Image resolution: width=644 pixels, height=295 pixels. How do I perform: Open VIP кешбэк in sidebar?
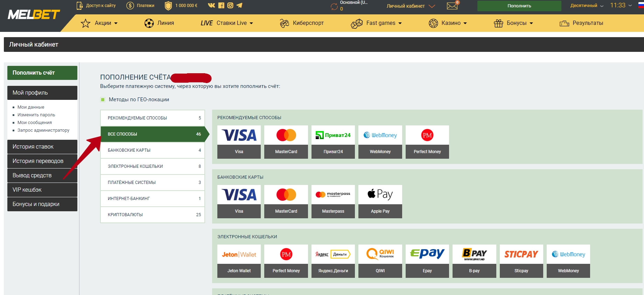[42, 190]
